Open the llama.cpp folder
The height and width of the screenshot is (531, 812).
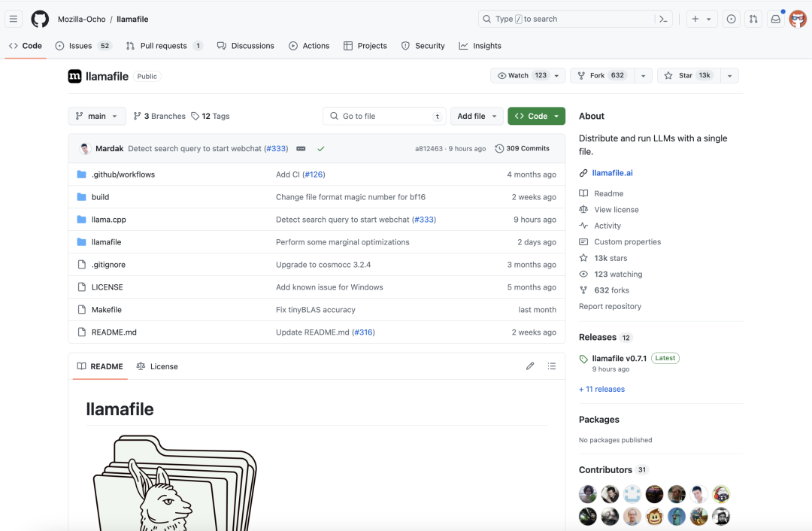tap(109, 220)
